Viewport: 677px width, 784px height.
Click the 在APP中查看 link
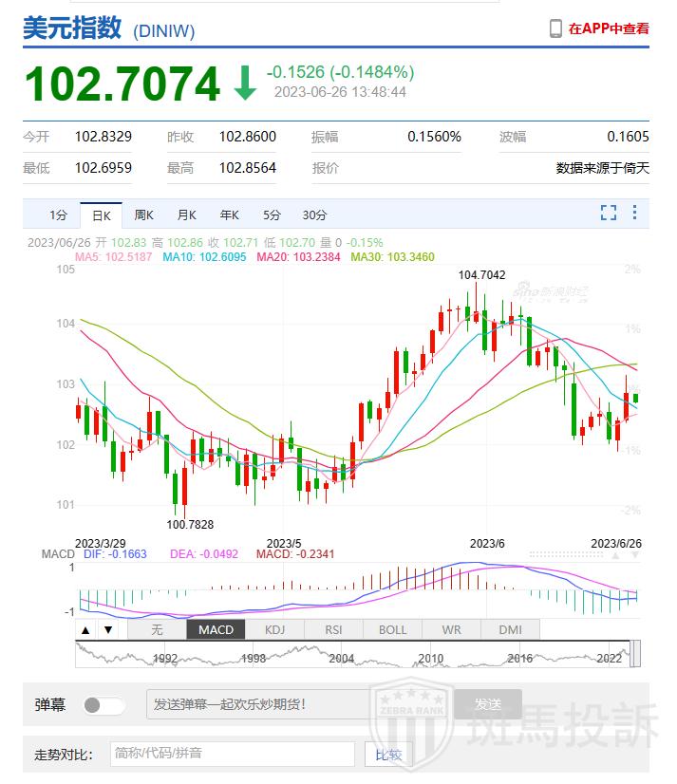point(609,28)
